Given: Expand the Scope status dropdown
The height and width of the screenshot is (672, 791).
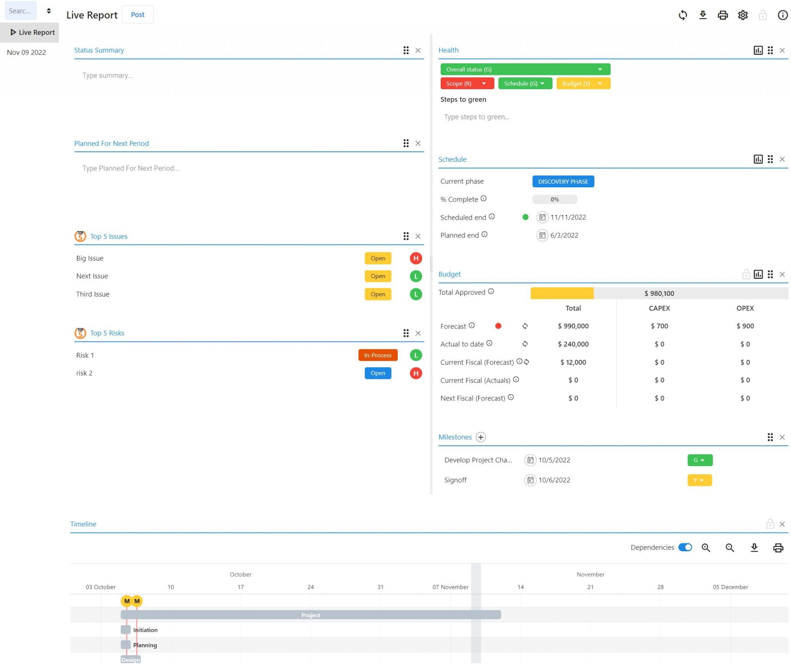Looking at the screenshot, I should coord(483,83).
